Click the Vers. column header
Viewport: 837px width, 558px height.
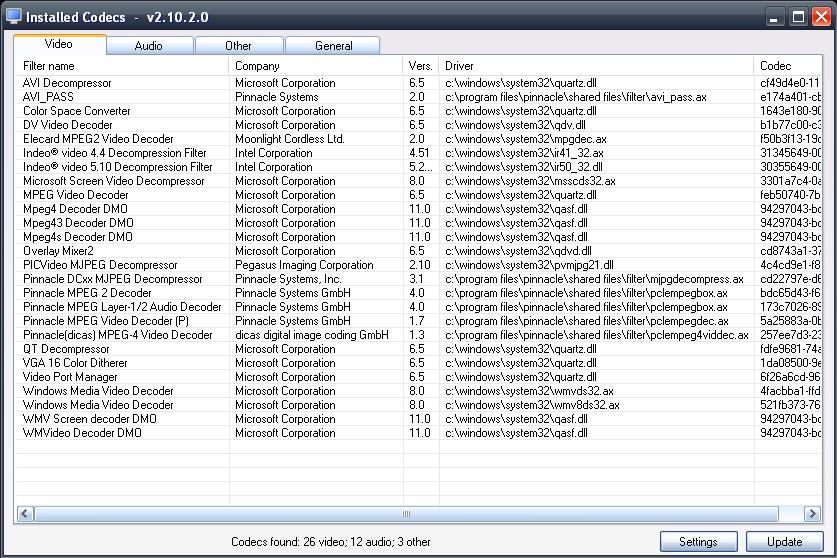coord(421,66)
